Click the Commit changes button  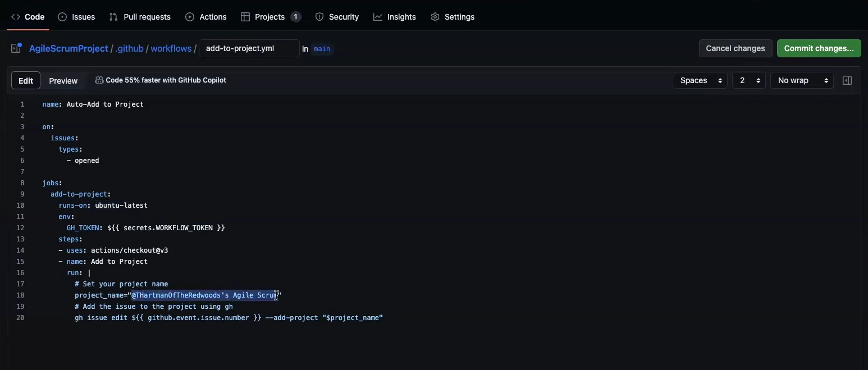819,48
